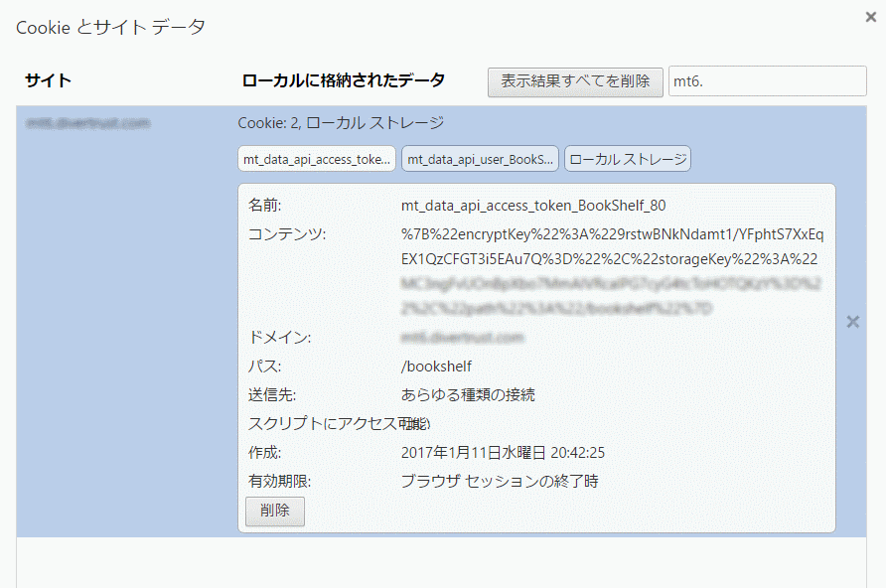
Task: Click the あらゆる種類の接続 value
Action: pos(468,395)
